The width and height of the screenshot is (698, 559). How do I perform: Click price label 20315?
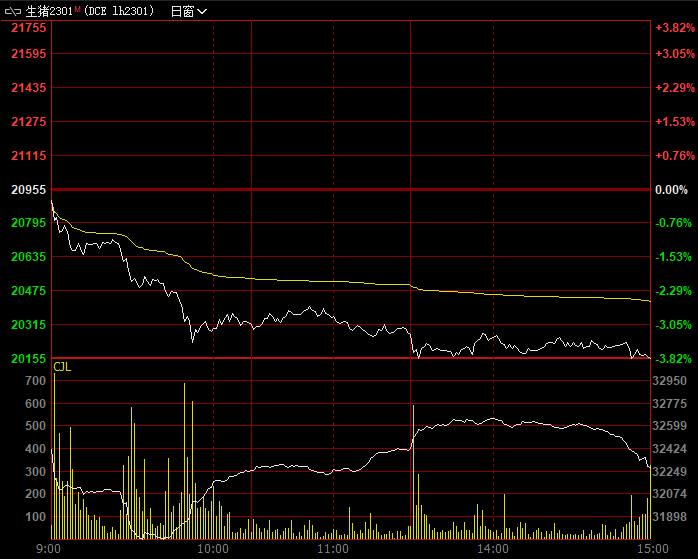29,325
